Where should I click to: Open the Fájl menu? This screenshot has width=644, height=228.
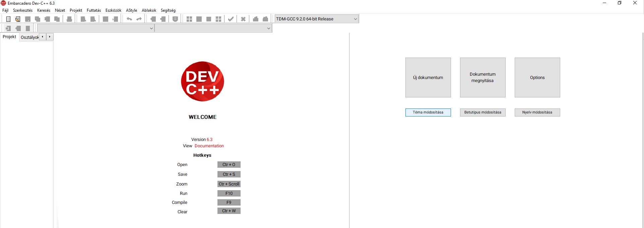tap(5, 10)
